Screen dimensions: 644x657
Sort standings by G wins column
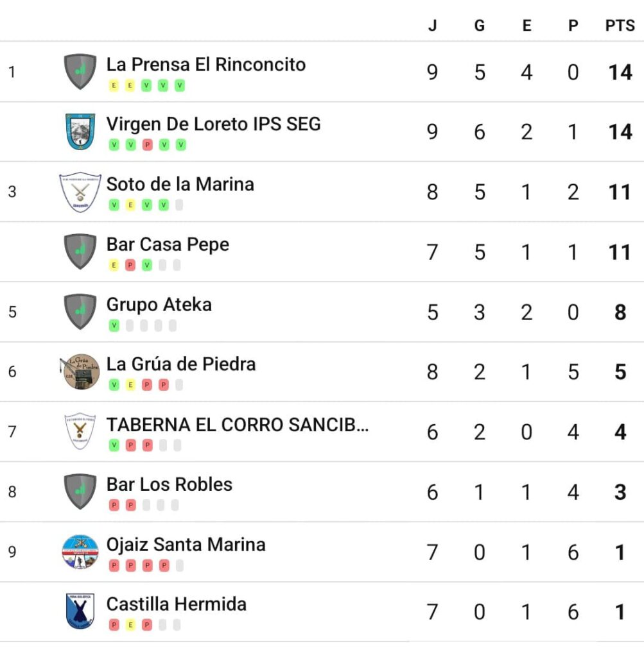(480, 26)
